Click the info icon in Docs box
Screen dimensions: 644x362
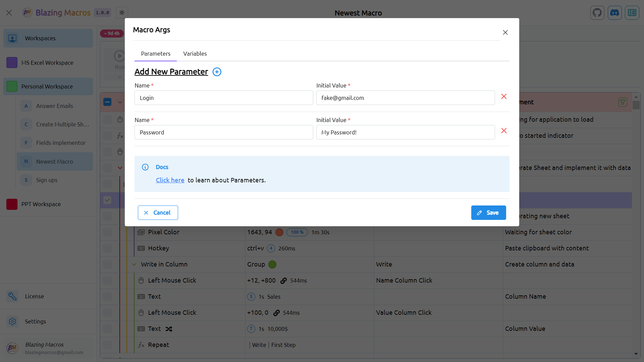coord(145,167)
